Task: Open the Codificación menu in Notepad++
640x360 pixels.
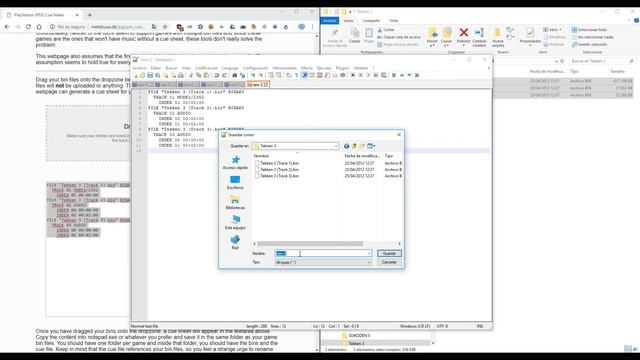Action: coord(206,68)
